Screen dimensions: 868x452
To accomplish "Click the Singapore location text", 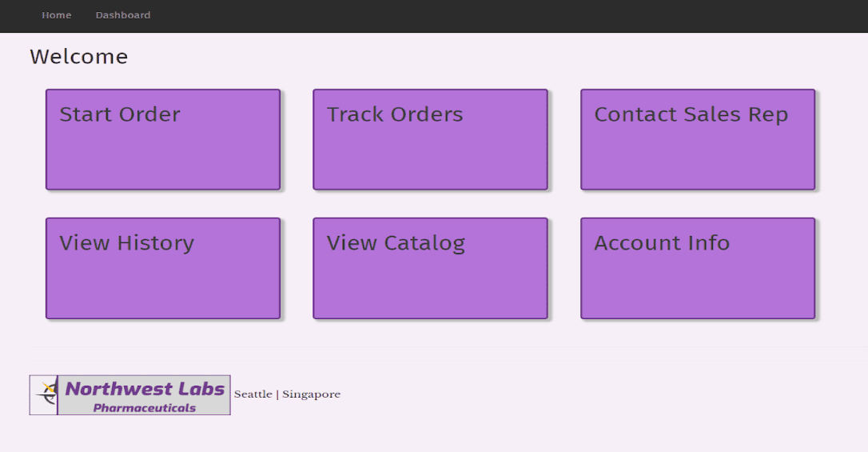I will tap(311, 394).
